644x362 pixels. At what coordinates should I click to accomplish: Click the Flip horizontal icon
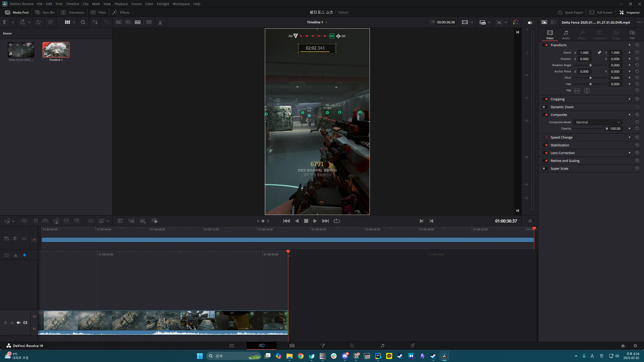click(577, 90)
